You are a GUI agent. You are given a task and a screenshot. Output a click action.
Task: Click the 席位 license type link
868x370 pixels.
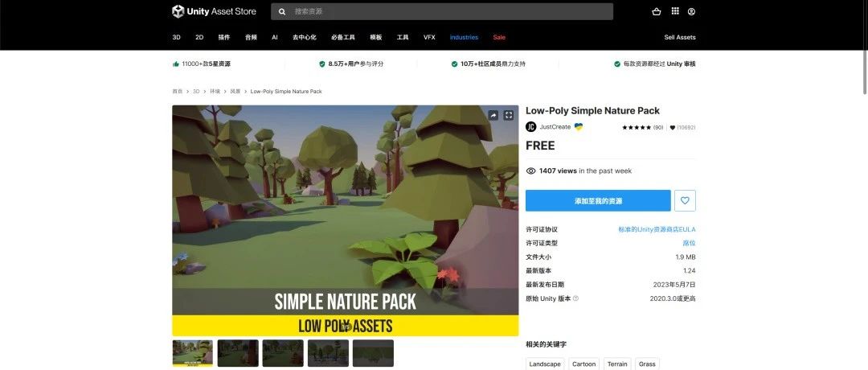tap(690, 243)
